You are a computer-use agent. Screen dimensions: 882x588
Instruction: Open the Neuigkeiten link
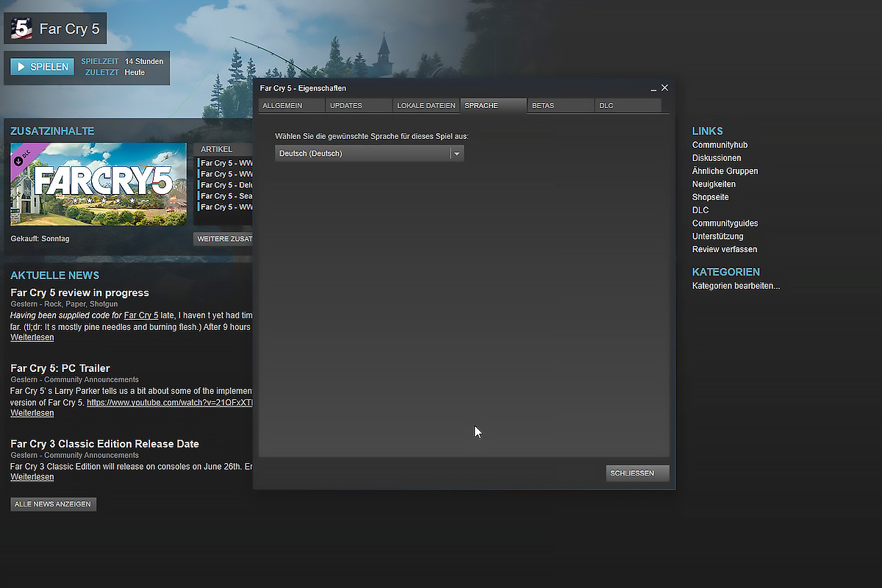(x=714, y=184)
